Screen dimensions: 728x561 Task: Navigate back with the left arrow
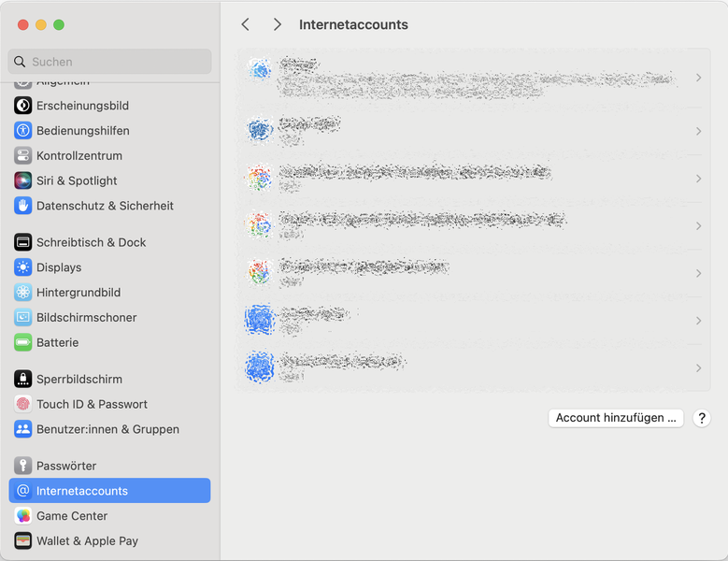tap(246, 25)
